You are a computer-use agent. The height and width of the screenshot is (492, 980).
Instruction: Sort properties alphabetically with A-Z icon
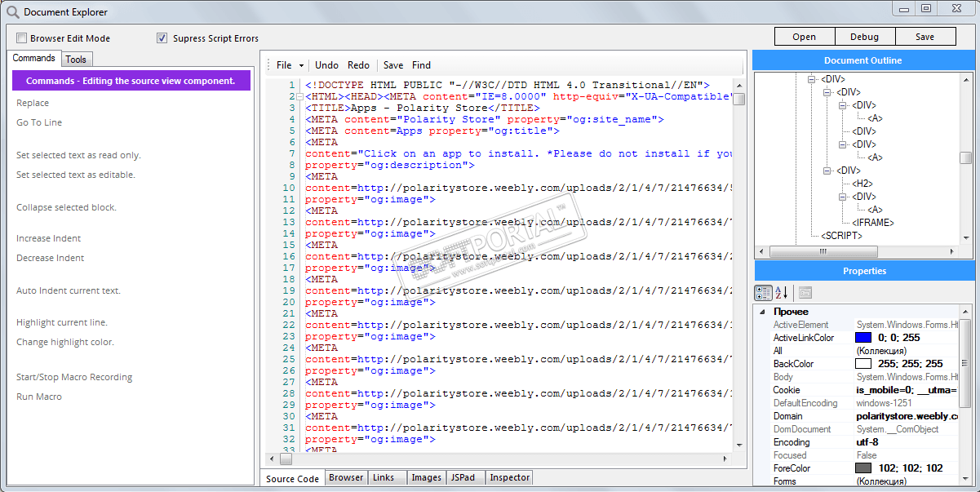781,292
